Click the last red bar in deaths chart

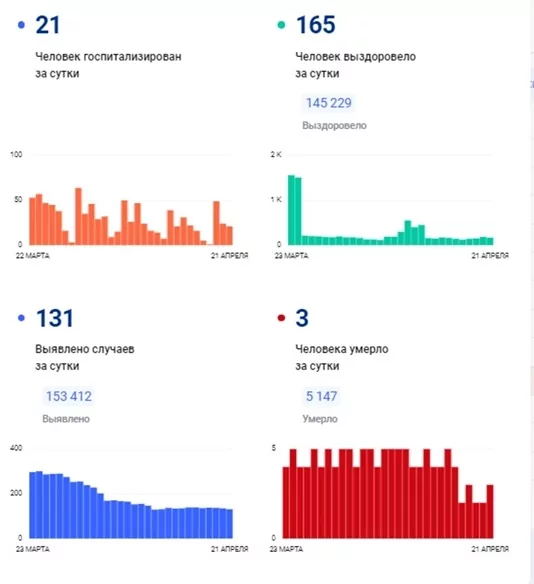click(x=490, y=511)
